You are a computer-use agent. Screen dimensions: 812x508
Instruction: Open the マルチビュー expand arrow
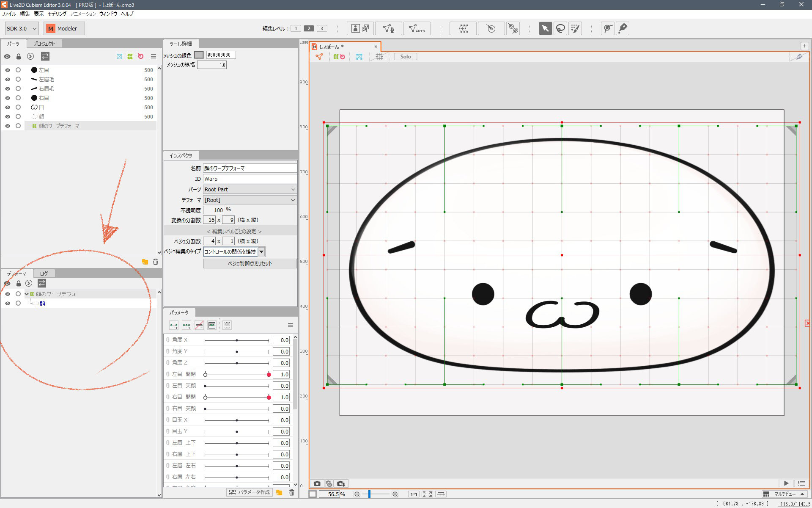pyautogui.click(x=802, y=494)
